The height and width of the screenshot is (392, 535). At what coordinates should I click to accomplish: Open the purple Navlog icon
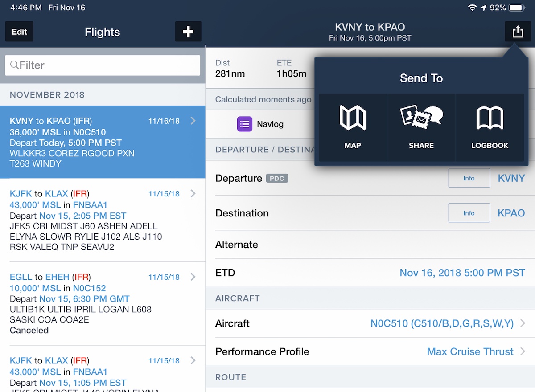tap(245, 124)
